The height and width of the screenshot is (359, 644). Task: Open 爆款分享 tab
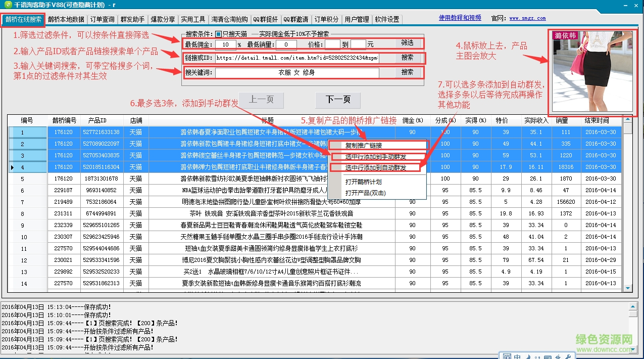[163, 20]
